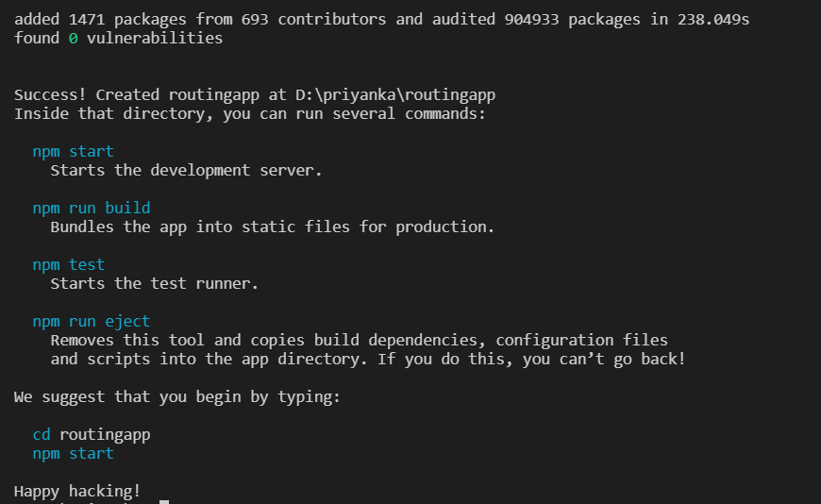
Task: Click 'cd routingapp' suggested command
Action: tap(92, 435)
